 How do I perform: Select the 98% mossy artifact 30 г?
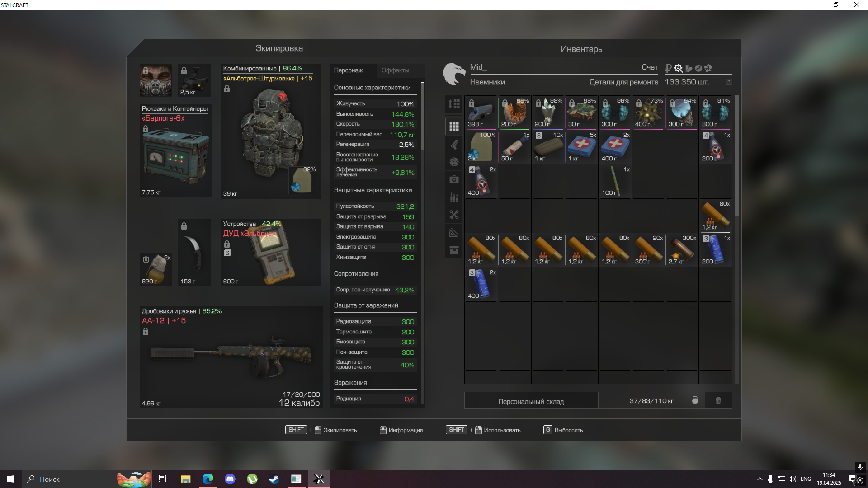[581, 113]
